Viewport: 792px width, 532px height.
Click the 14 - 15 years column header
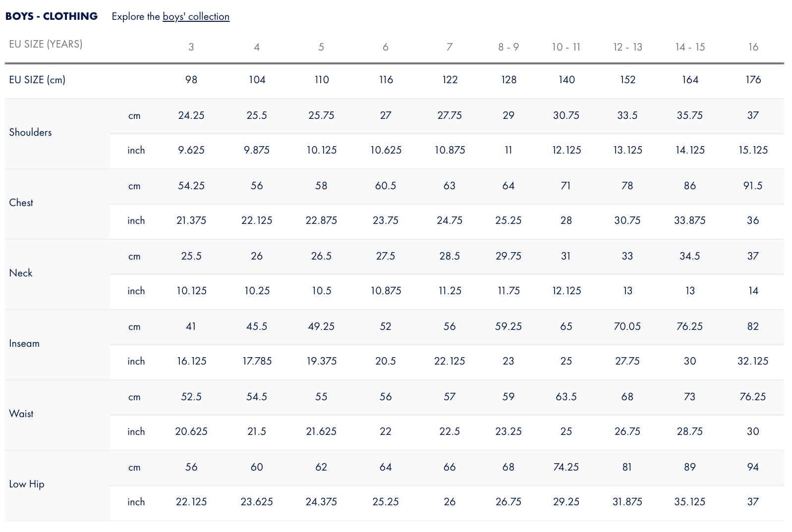click(690, 47)
